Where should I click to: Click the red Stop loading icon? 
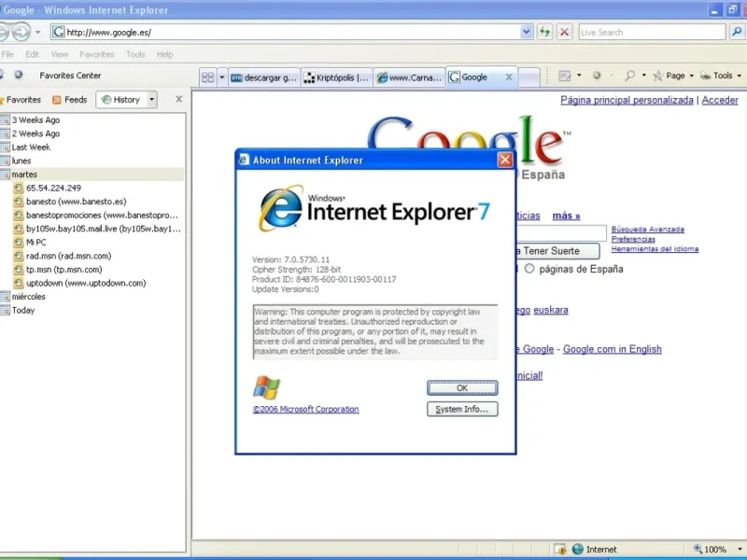564,32
